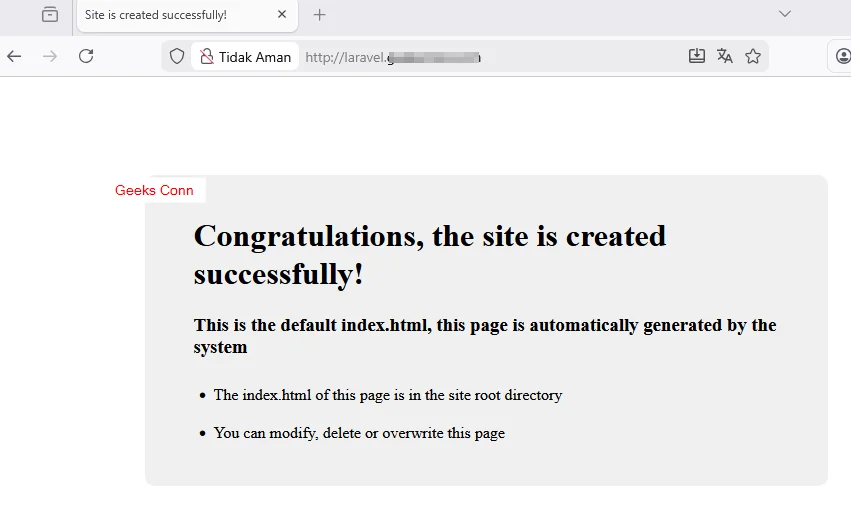Install site as app icon

coord(697,56)
